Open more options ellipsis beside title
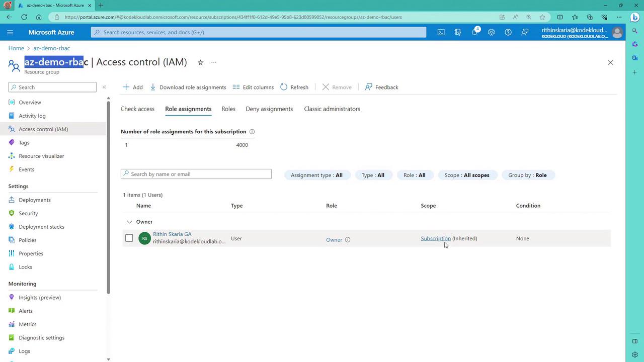644x362 pixels. pyautogui.click(x=214, y=62)
